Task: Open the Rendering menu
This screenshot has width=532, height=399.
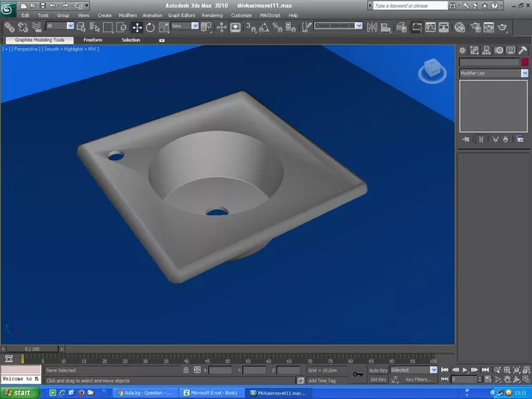Action: (x=212, y=15)
